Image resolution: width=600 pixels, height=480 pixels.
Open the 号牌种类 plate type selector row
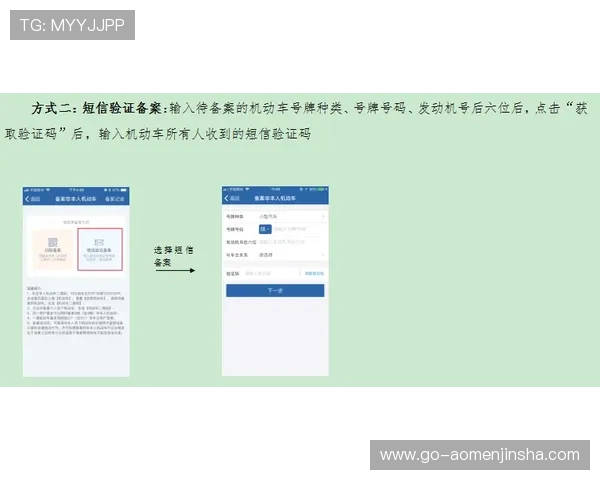[275, 217]
